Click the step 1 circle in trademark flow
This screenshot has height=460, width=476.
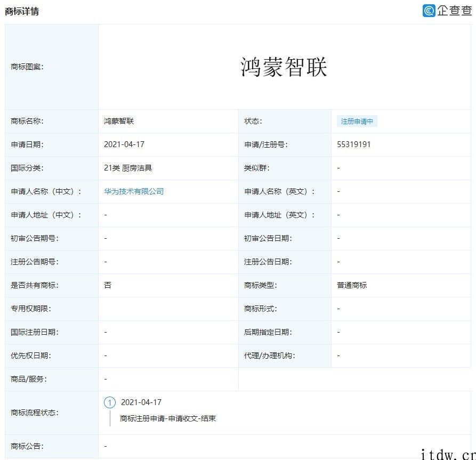[110, 402]
